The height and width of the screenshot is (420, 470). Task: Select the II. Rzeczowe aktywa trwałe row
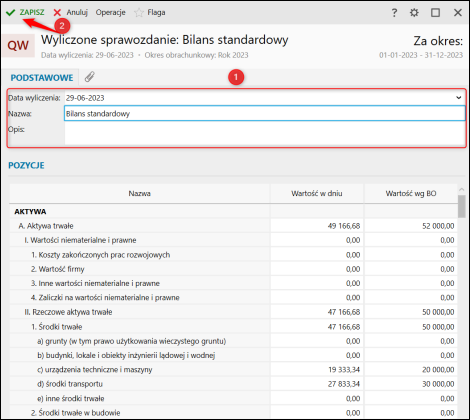click(x=233, y=312)
